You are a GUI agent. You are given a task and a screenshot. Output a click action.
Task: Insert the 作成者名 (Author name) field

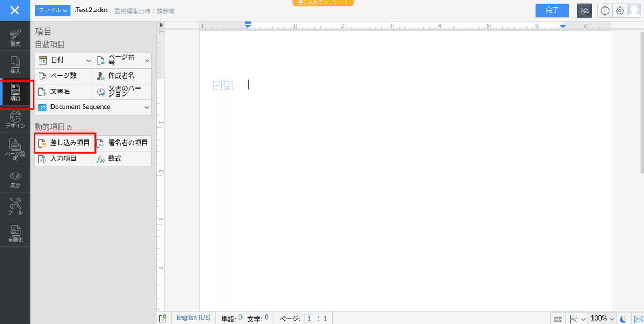click(x=122, y=76)
